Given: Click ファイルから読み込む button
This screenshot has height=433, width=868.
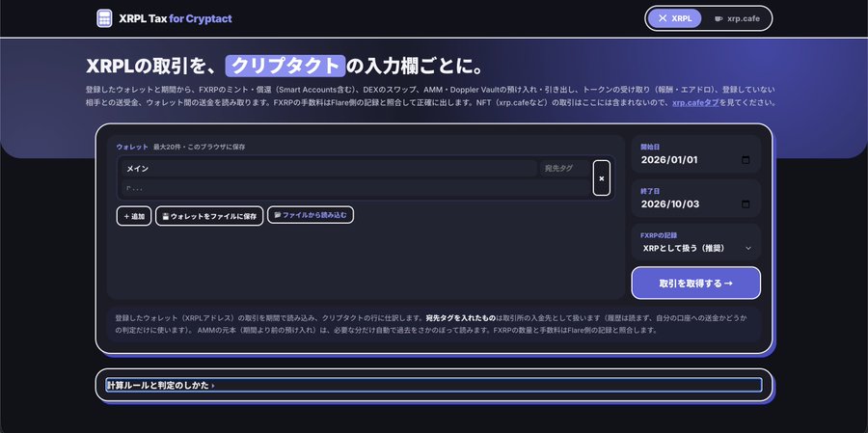Looking at the screenshot, I should point(311,215).
